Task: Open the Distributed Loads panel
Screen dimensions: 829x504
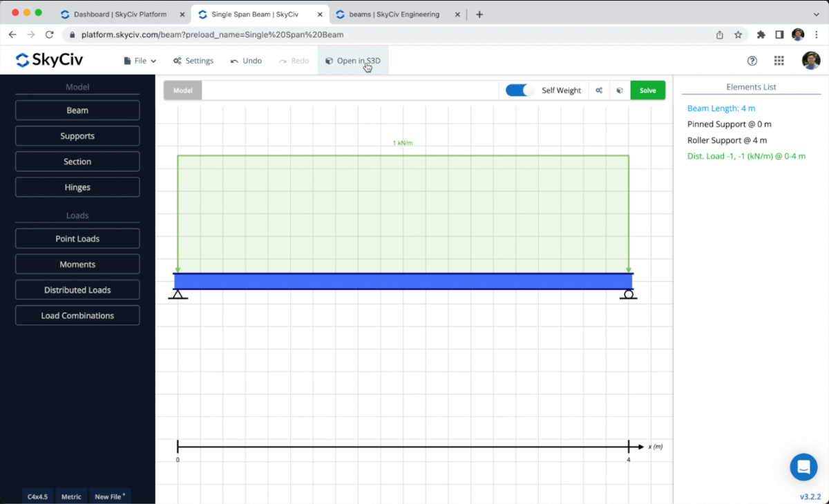Action: click(77, 290)
